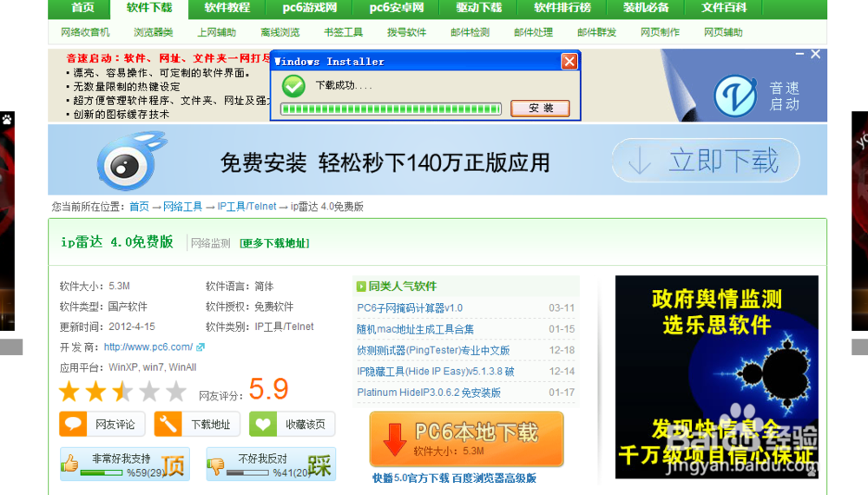
Task: Click the 安装 install button
Action: pyautogui.click(x=540, y=108)
